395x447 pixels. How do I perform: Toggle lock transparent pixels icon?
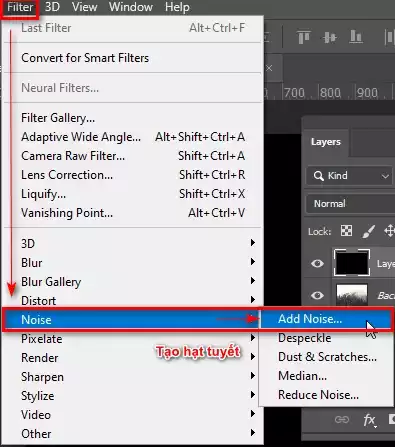(346, 231)
